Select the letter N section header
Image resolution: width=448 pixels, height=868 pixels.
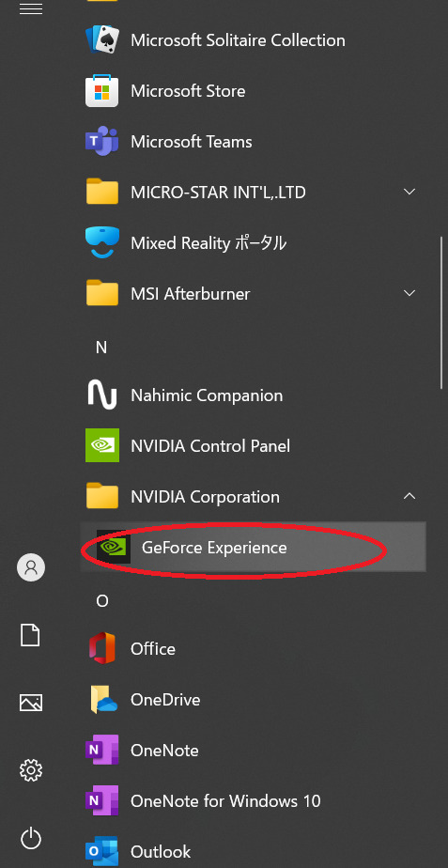[x=101, y=347]
